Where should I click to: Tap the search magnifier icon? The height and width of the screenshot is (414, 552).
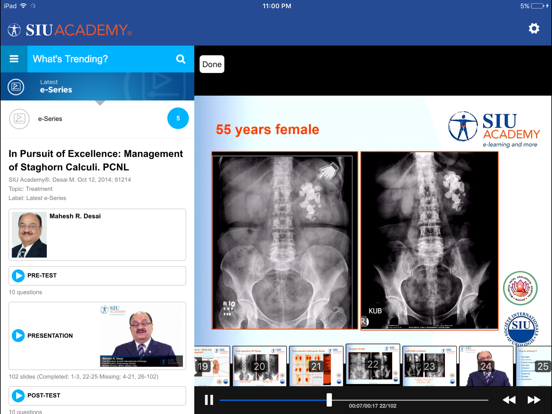coord(181,59)
